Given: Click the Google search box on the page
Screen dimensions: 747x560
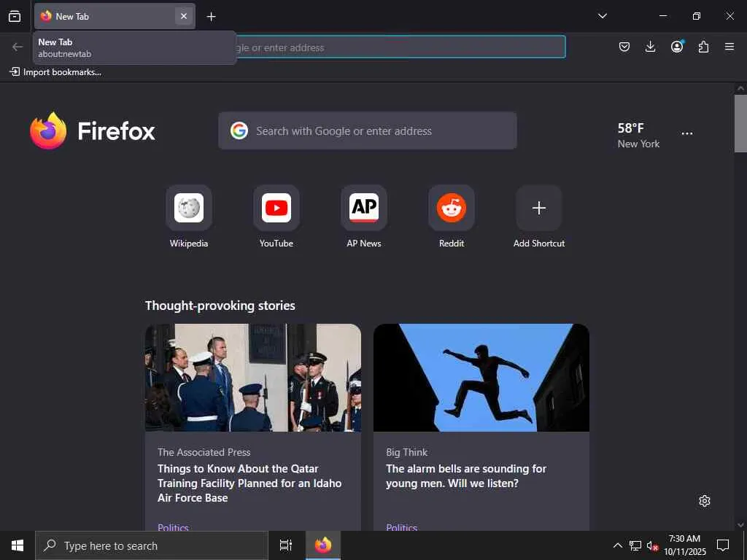Looking at the screenshot, I should (368, 131).
